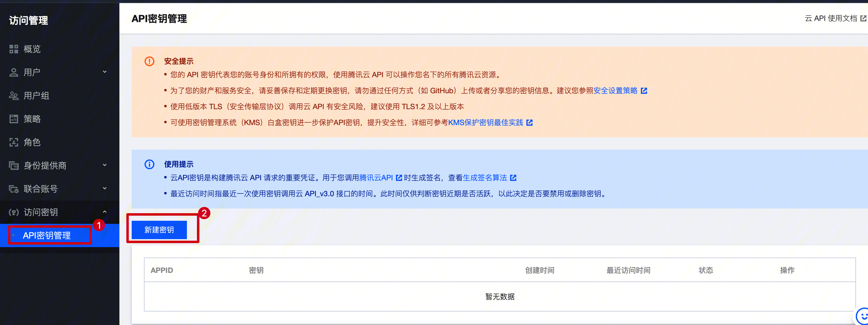The height and width of the screenshot is (325, 868).
Task: Click the 创建时间 column header
Action: pos(540,270)
